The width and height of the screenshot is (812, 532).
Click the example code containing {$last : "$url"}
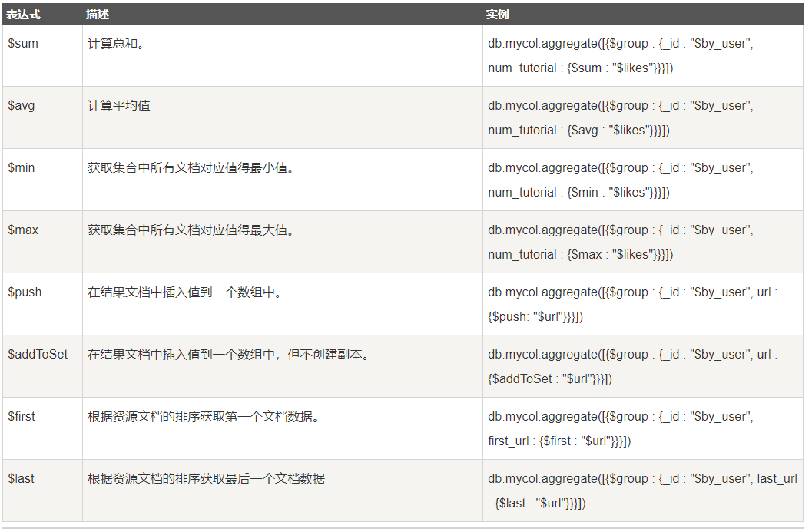[643, 491]
